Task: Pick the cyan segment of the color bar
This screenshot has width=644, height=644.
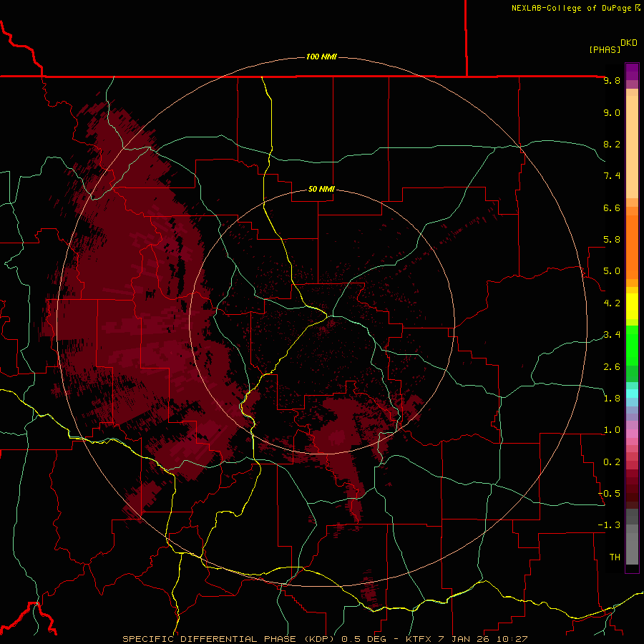Action: point(632,393)
